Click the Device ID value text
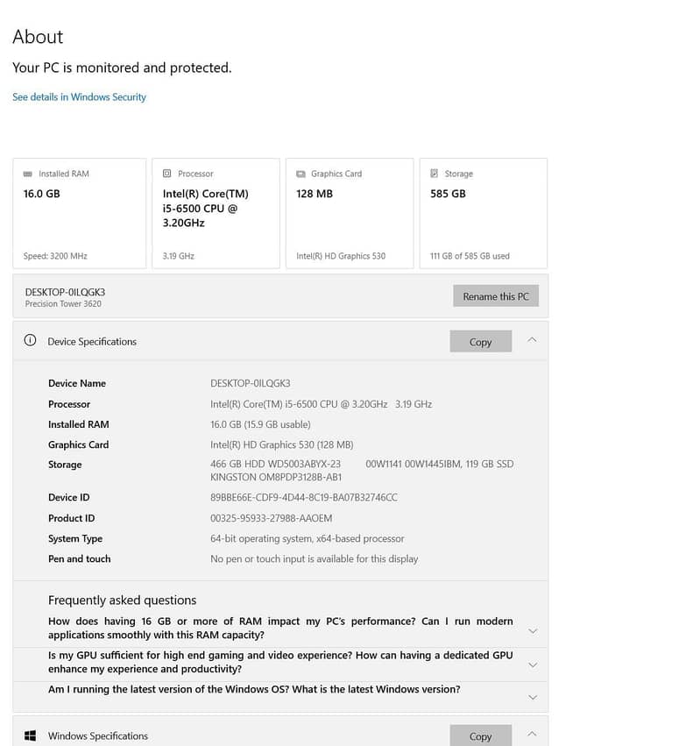 (x=304, y=498)
